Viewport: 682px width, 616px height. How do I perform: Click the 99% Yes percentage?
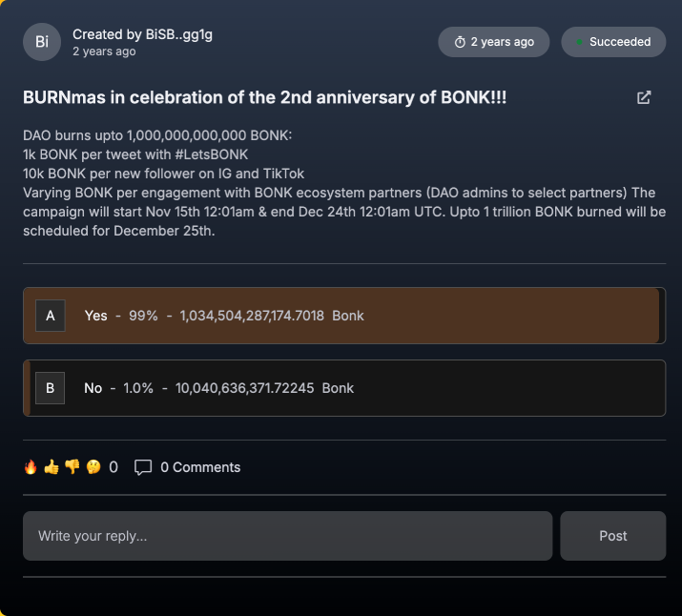(143, 316)
